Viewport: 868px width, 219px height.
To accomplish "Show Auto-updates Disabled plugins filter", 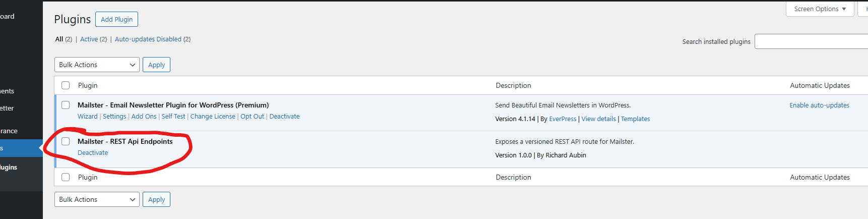I will 148,39.
